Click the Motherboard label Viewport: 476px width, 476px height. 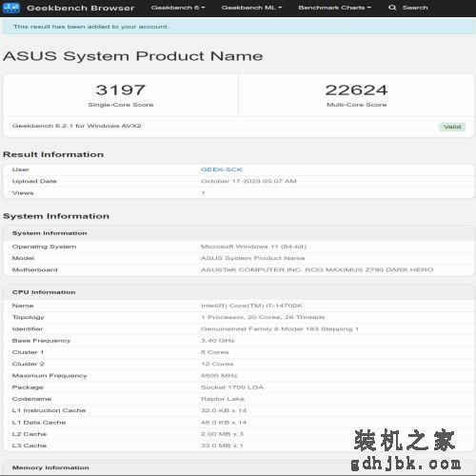35,269
